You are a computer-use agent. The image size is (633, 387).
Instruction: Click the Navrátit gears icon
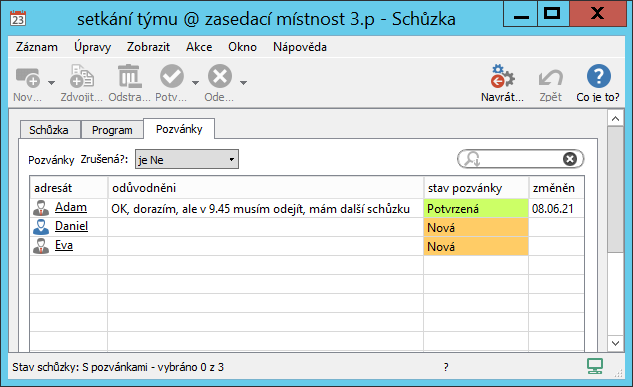click(502, 76)
